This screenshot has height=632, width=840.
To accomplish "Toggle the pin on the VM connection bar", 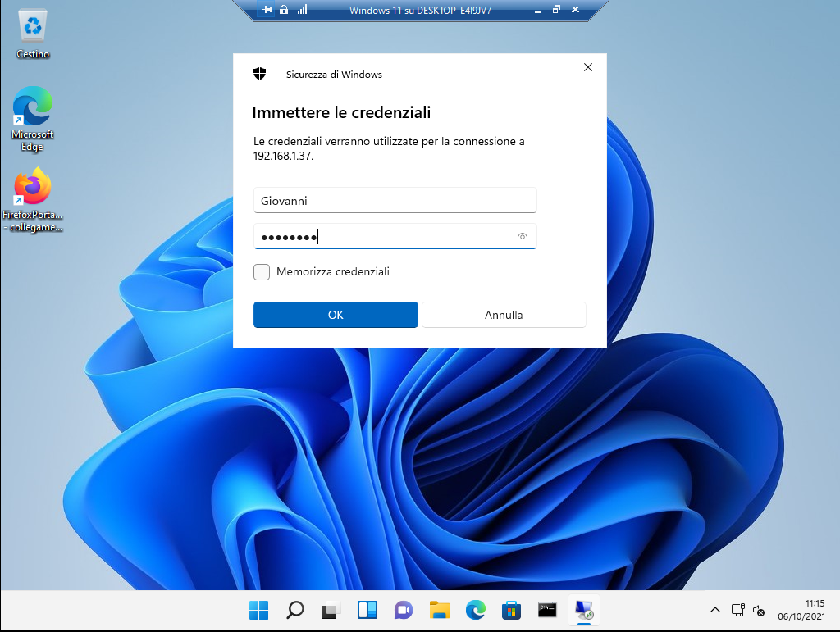I will pos(266,10).
